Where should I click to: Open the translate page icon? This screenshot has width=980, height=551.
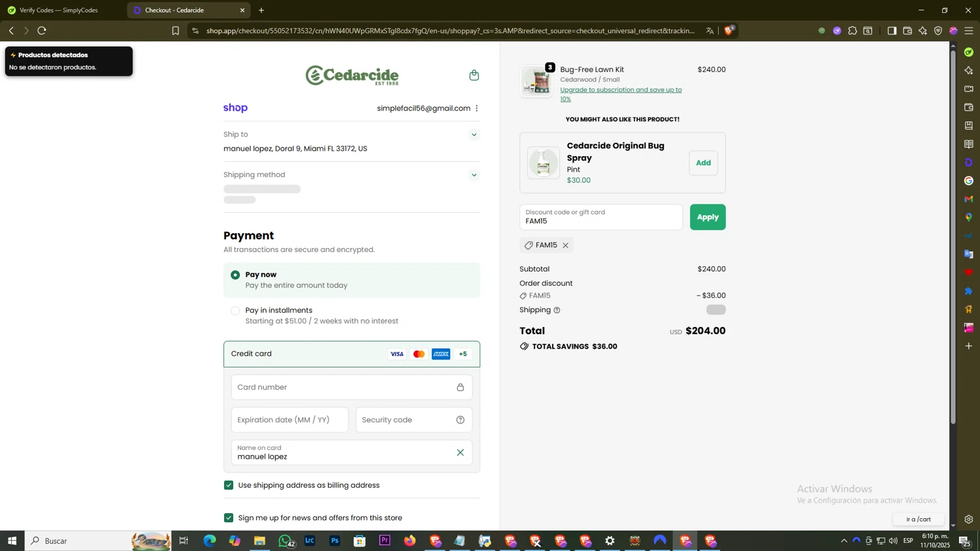point(710,31)
